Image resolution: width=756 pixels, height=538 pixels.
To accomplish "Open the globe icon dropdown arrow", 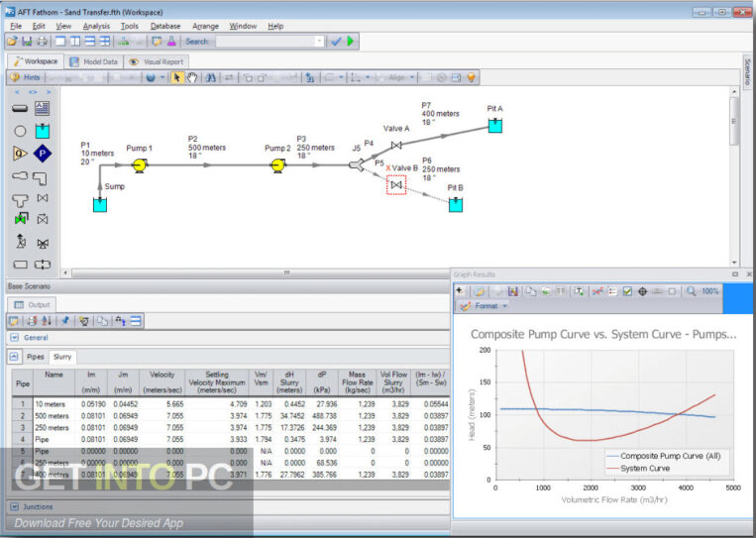I will tap(162, 77).
